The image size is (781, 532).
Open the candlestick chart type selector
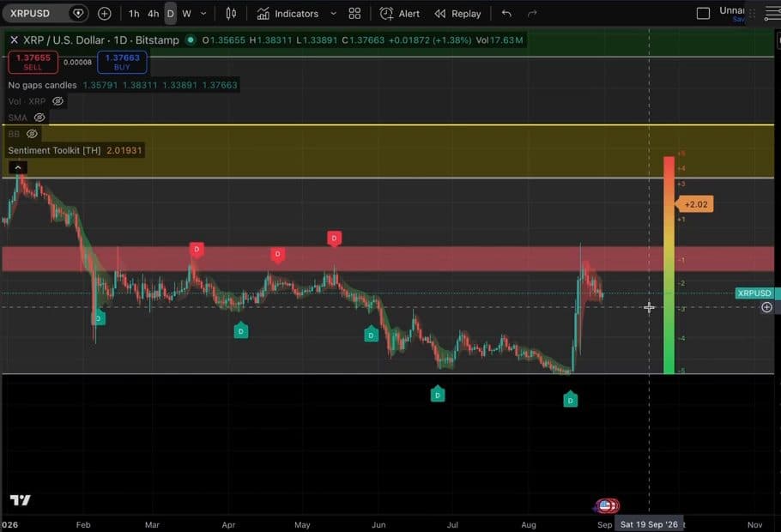231,14
